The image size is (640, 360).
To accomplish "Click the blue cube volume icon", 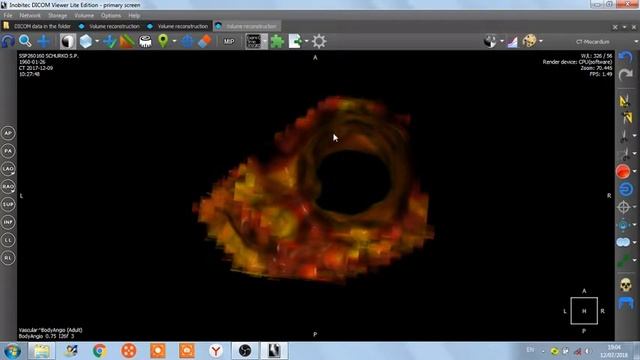I will [x=86, y=41].
